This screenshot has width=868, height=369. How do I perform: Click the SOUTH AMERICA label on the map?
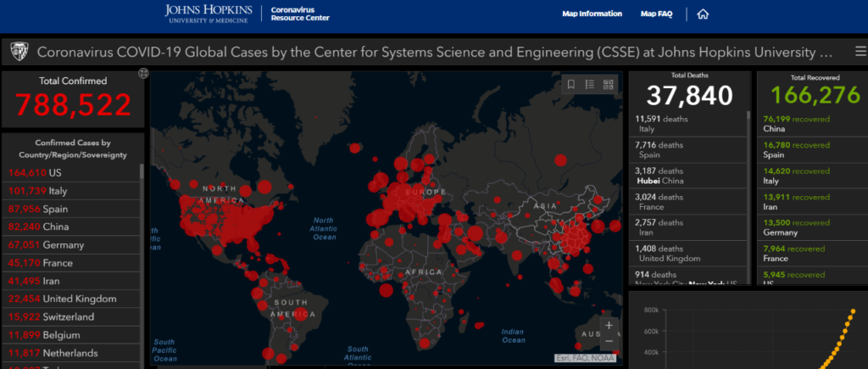pyautogui.click(x=292, y=308)
